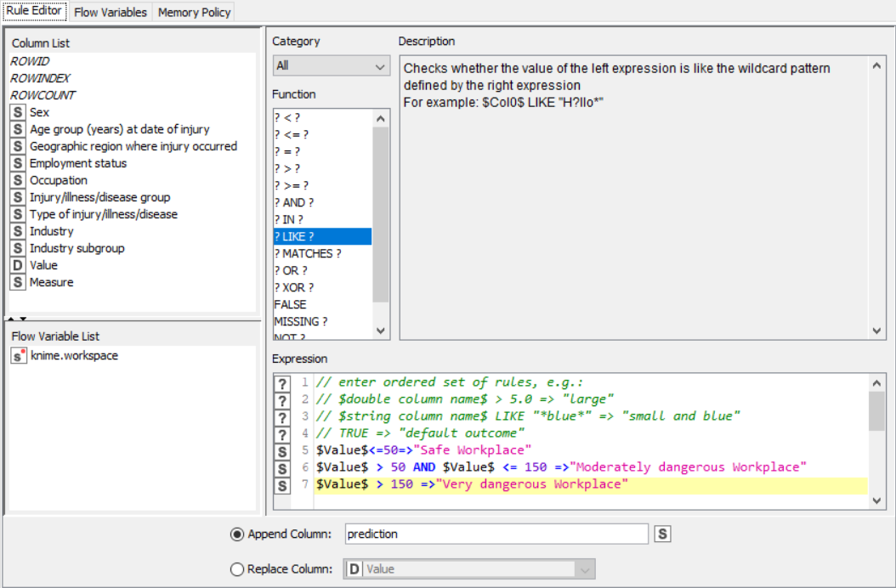
Task: Select the Replace Column radio button
Action: coord(236,569)
